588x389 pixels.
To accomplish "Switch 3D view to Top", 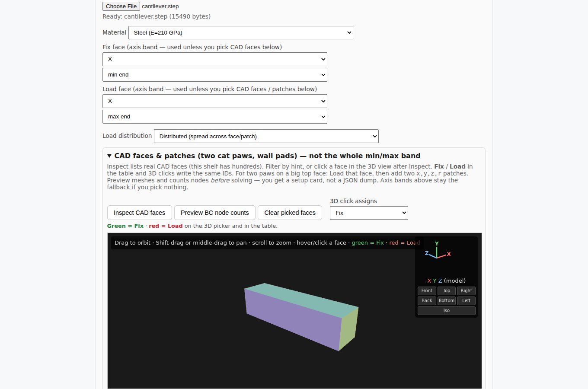I will click(x=447, y=291).
